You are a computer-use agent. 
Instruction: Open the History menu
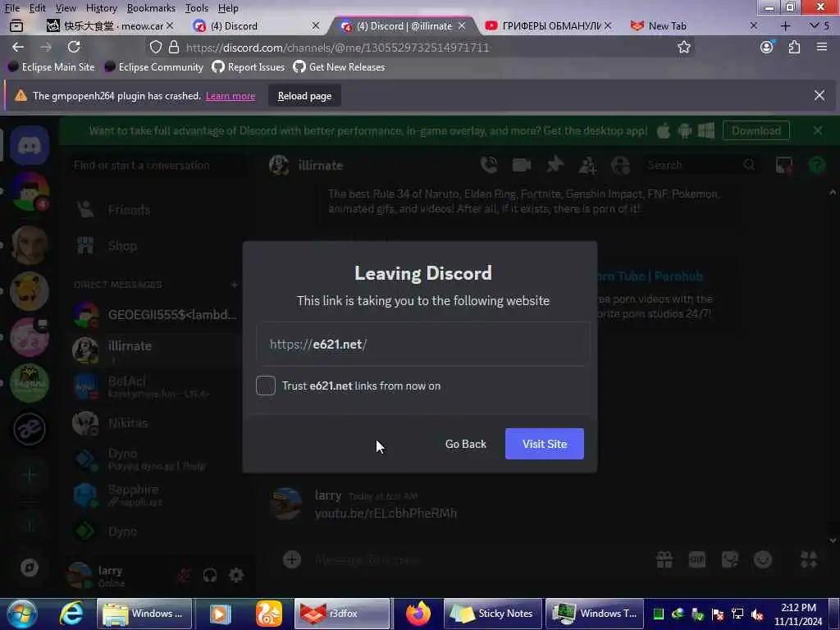(x=101, y=8)
